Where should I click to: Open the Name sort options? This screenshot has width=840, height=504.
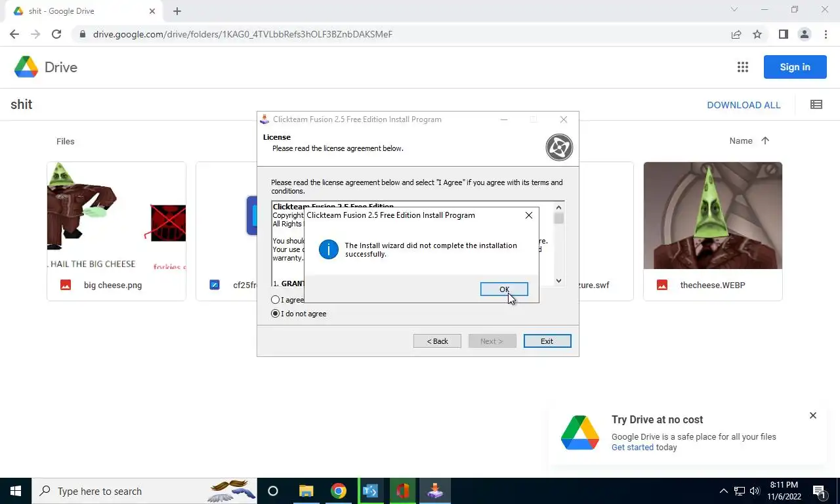(x=741, y=140)
